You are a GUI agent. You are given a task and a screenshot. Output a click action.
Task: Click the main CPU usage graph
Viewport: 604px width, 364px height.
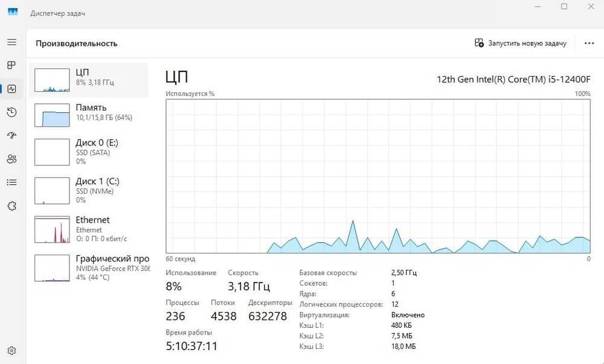378,176
